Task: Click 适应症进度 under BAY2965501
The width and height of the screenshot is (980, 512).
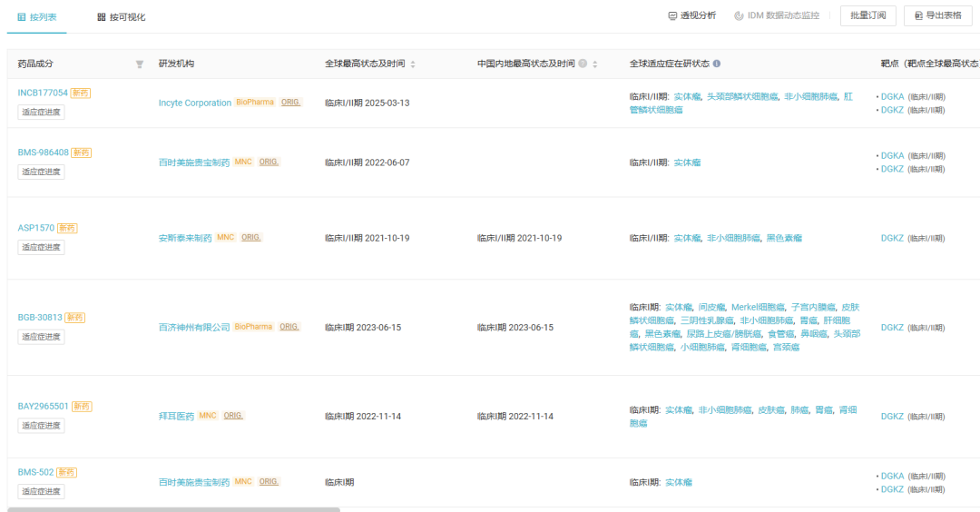Action: (x=41, y=426)
